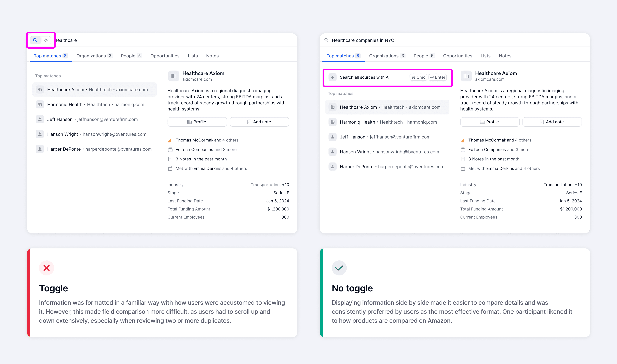617x364 pixels.
Task: Click Healthcare Axiom building icon in left preview
Action: tap(173, 76)
